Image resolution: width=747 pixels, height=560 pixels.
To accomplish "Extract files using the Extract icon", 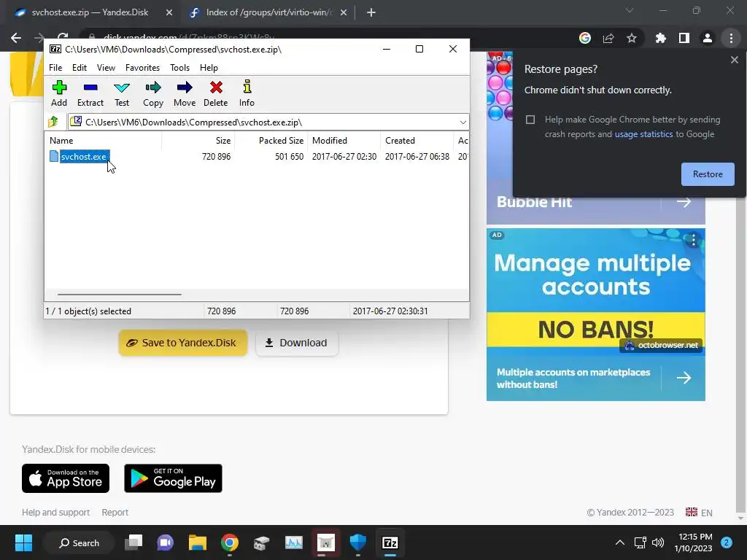I will tap(90, 93).
